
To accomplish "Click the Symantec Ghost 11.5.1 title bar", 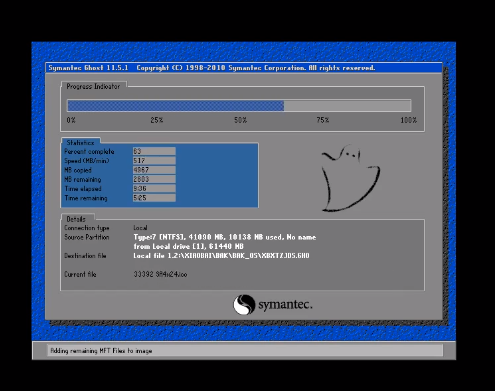I will (244, 68).
